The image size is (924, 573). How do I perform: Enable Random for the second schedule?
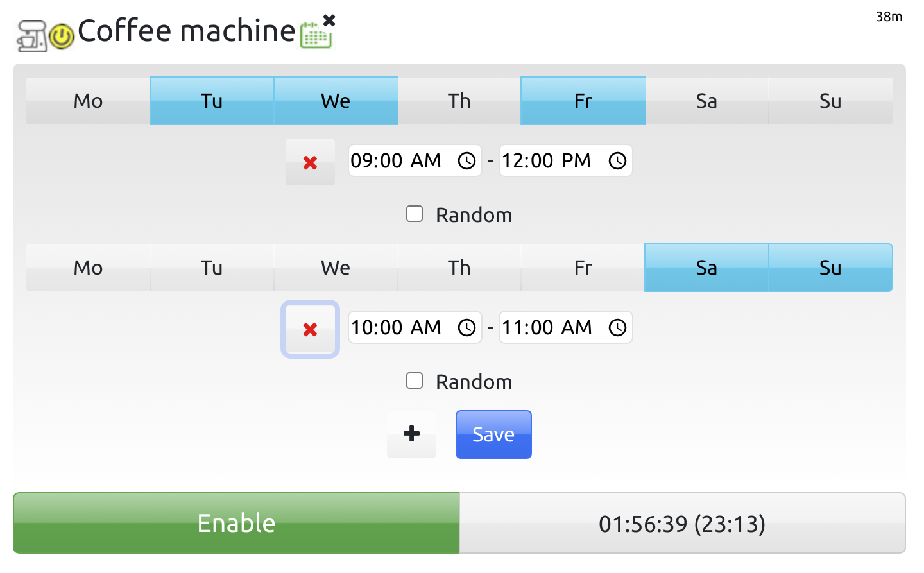[x=415, y=381]
